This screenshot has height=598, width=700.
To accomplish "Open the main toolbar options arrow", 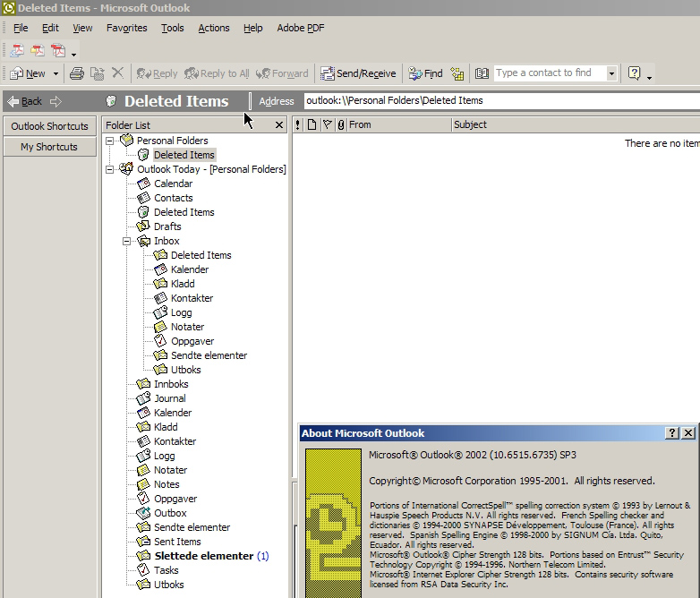I will pyautogui.click(x=650, y=77).
